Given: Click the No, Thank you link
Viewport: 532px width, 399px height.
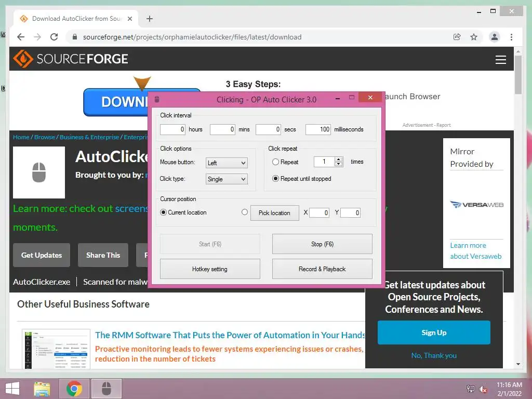Looking at the screenshot, I should [x=434, y=355].
